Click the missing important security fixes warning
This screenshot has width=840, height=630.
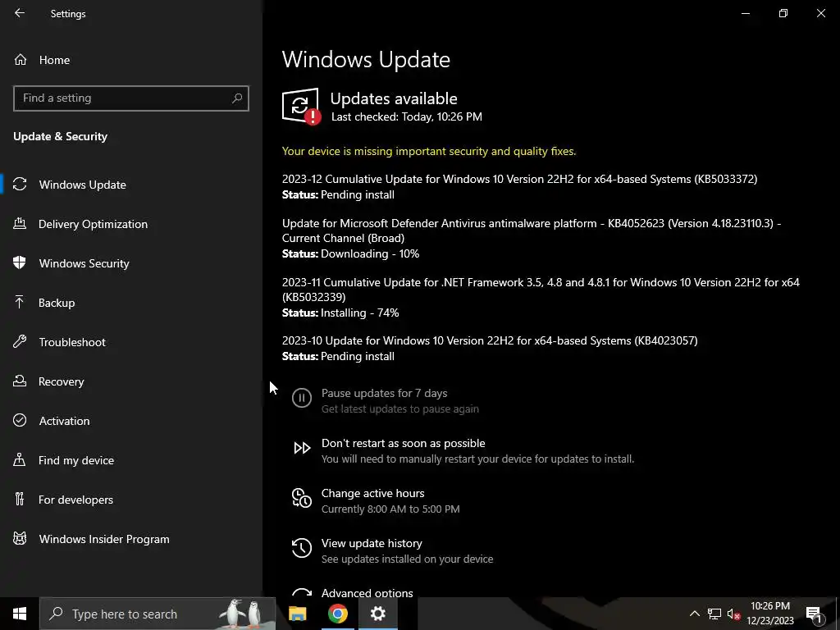coord(429,151)
